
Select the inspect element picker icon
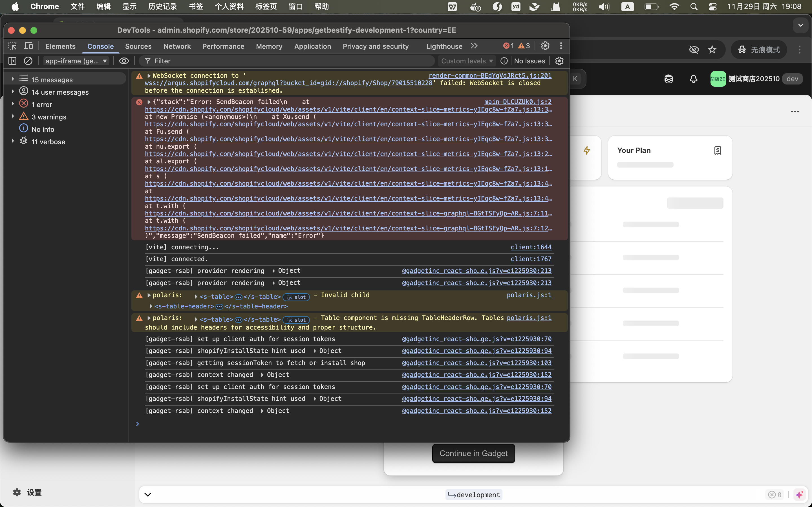tap(12, 46)
